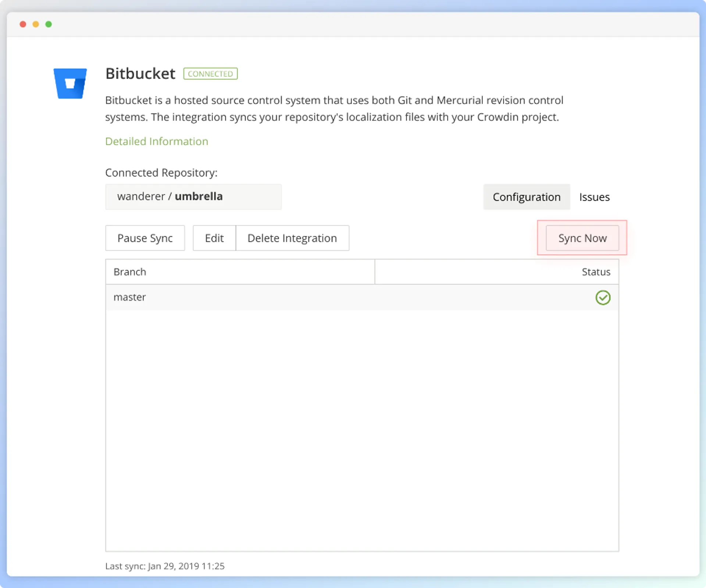Click the Branch column header
The height and width of the screenshot is (588, 706).
(240, 272)
